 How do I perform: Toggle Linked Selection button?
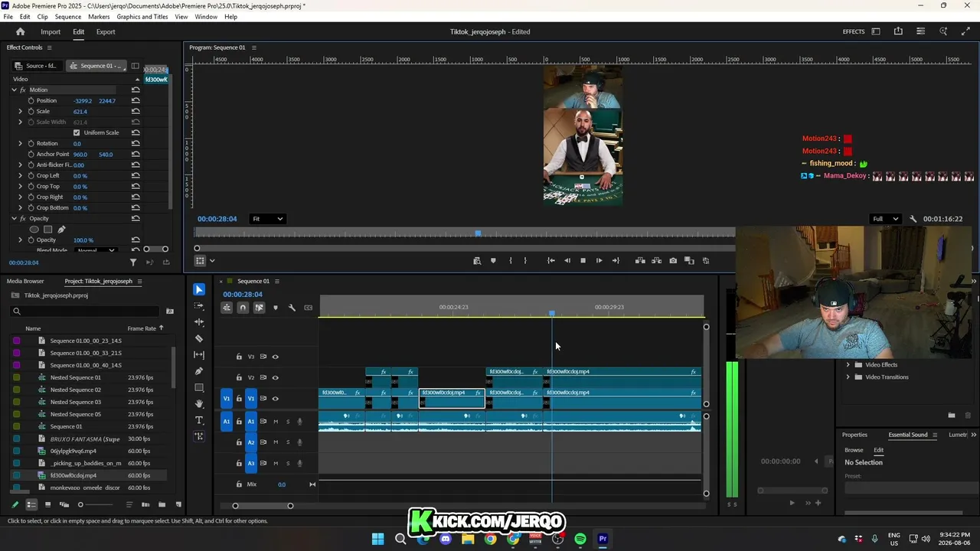[x=259, y=308]
